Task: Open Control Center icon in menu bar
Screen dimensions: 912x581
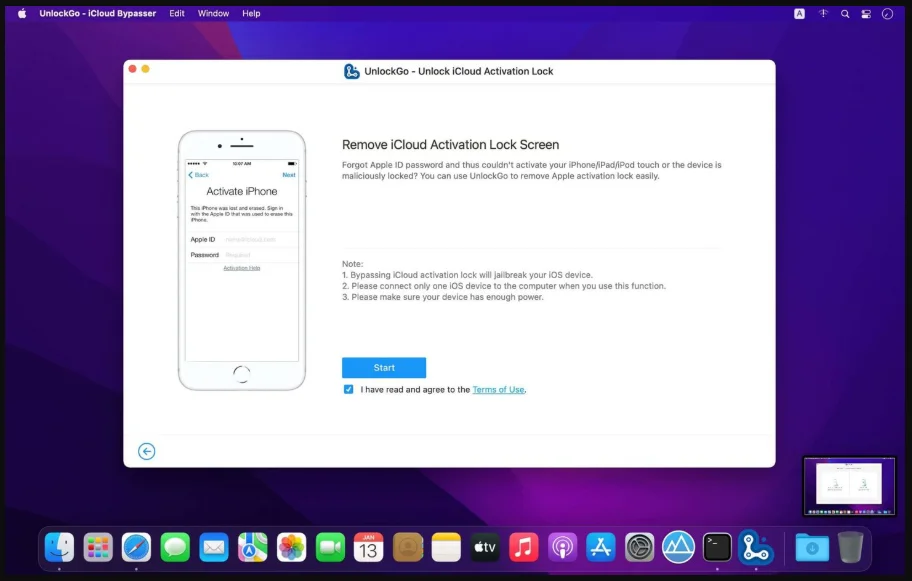Action: pos(866,14)
